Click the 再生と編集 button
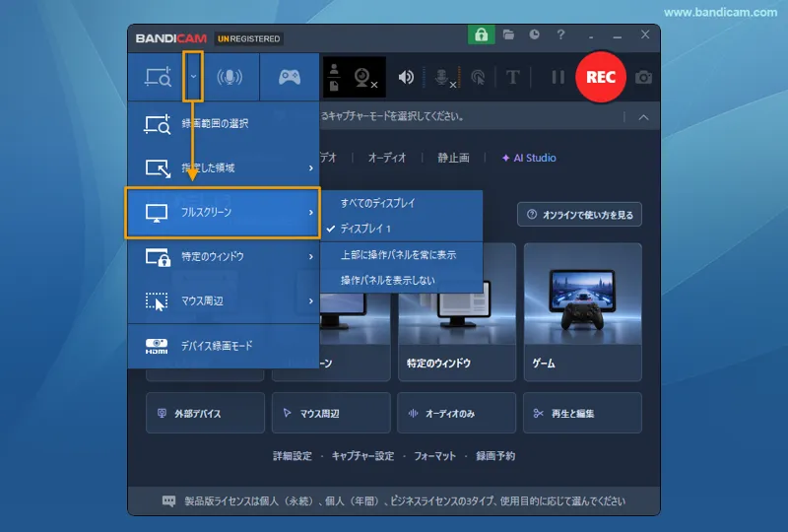The image size is (788, 532). [582, 414]
